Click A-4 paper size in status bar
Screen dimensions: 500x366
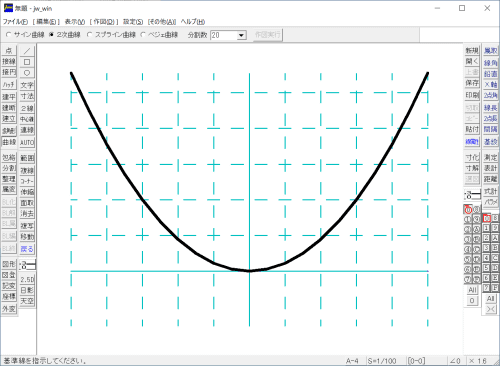click(352, 361)
